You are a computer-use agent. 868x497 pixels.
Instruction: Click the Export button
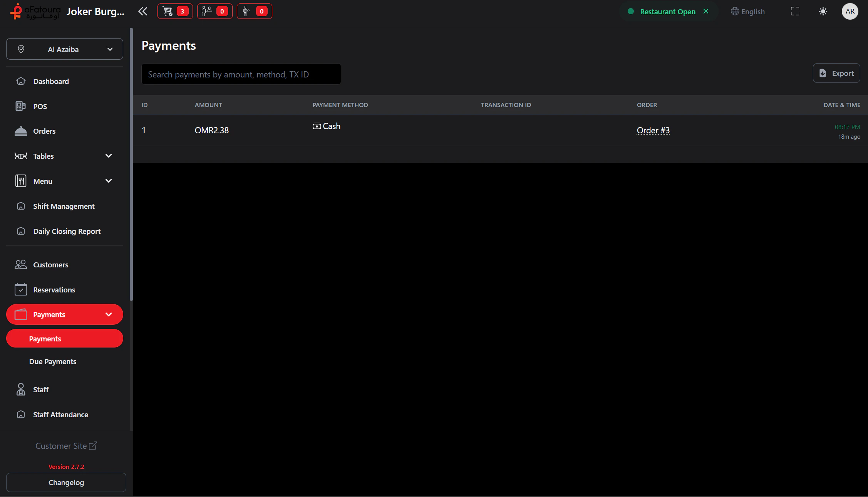pyautogui.click(x=836, y=73)
